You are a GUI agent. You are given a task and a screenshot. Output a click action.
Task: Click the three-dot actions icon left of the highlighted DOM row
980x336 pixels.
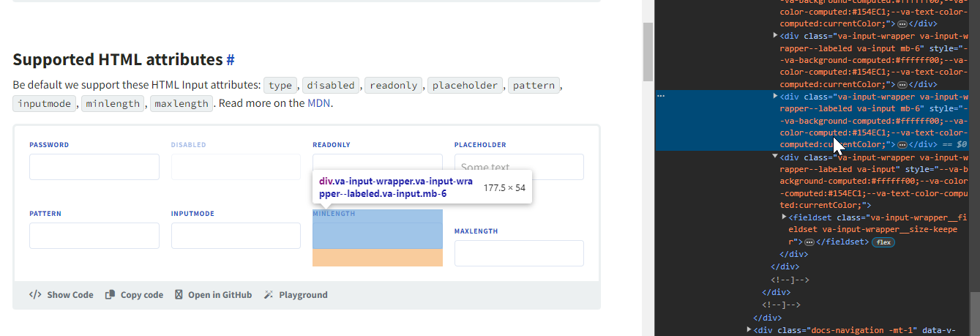click(x=661, y=97)
